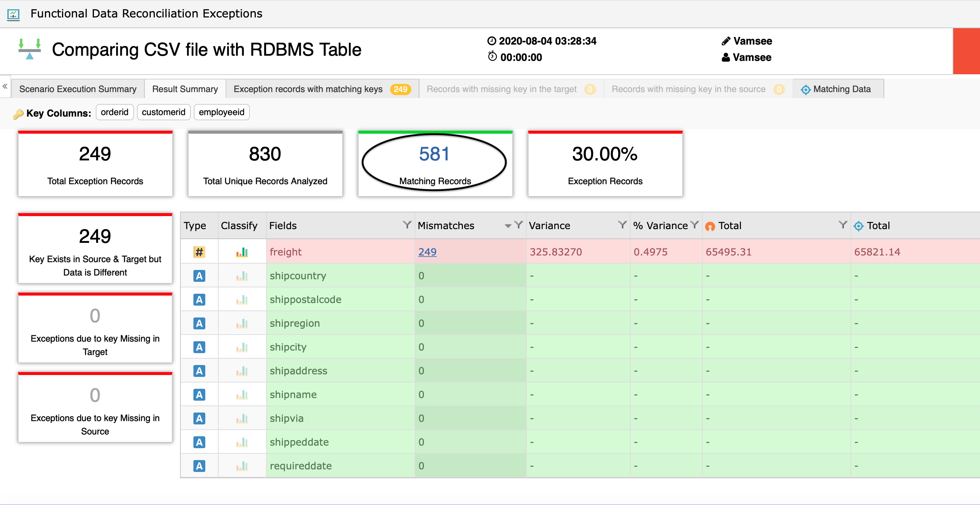This screenshot has width=980, height=505.
Task: Click the edit pencil icon beside Vamsee
Action: coord(726,41)
